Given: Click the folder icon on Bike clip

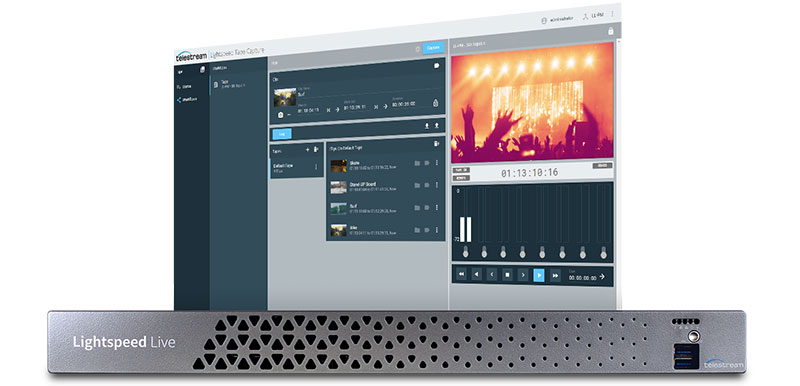Looking at the screenshot, I should coord(417,230).
